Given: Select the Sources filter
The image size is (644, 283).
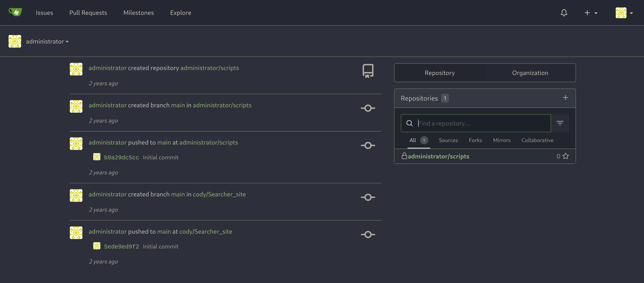Looking at the screenshot, I should 448,140.
